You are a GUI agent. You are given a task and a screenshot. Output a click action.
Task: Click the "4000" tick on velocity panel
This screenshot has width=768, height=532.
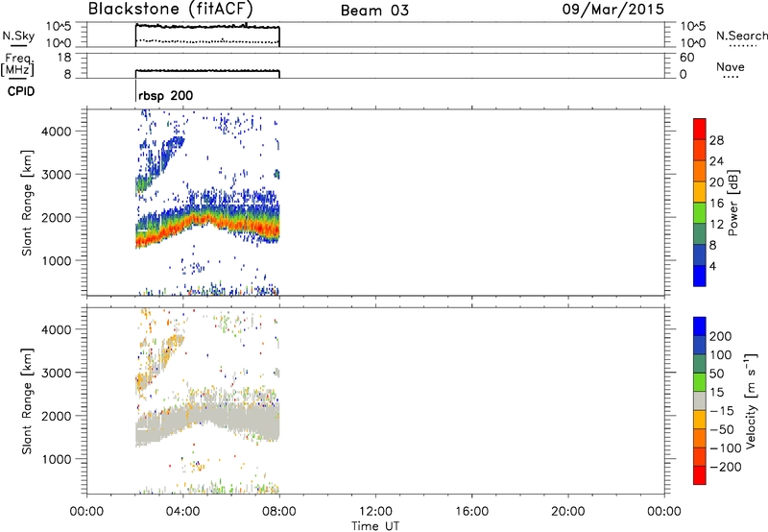[x=57, y=329]
